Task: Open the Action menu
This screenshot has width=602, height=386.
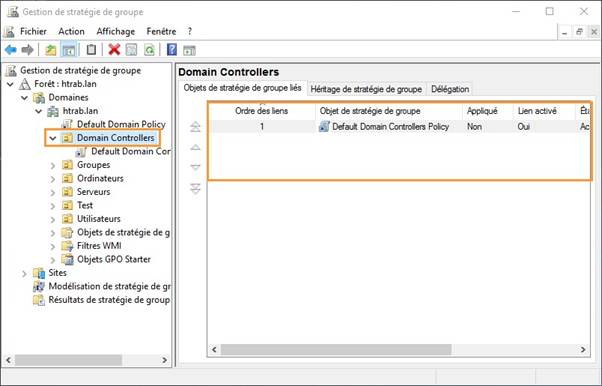Action: click(x=71, y=31)
